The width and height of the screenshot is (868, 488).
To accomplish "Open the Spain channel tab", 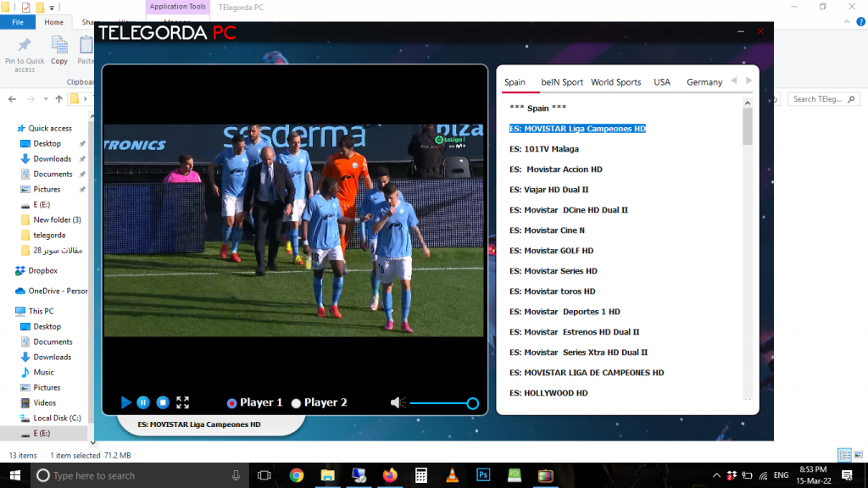I will coord(515,82).
